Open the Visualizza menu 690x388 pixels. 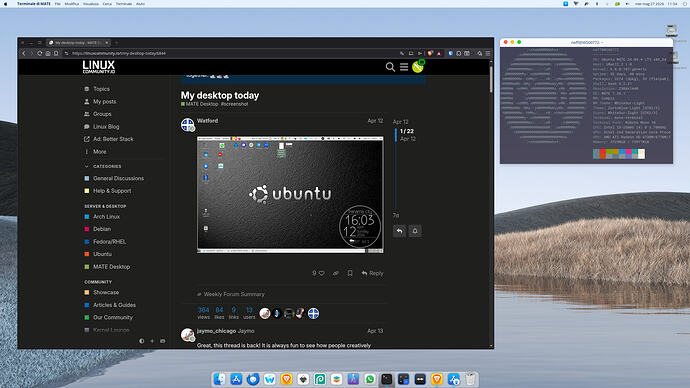(91, 4)
